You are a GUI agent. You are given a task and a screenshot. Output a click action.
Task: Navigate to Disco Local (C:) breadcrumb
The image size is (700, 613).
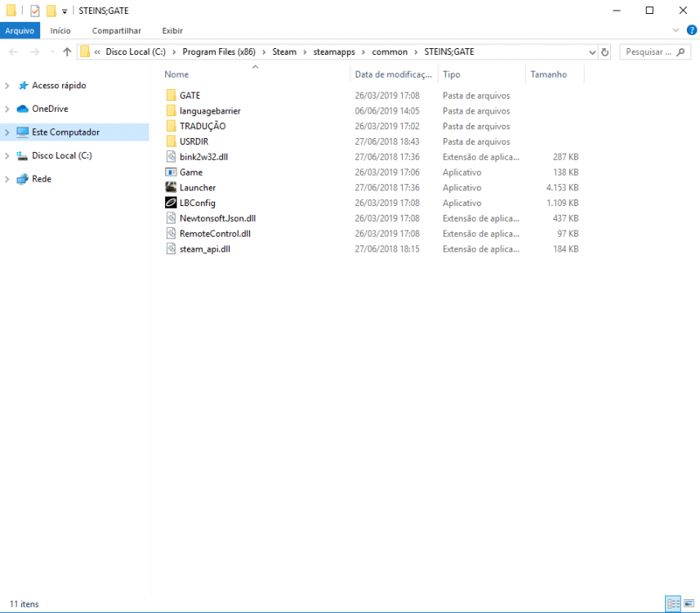tap(136, 51)
